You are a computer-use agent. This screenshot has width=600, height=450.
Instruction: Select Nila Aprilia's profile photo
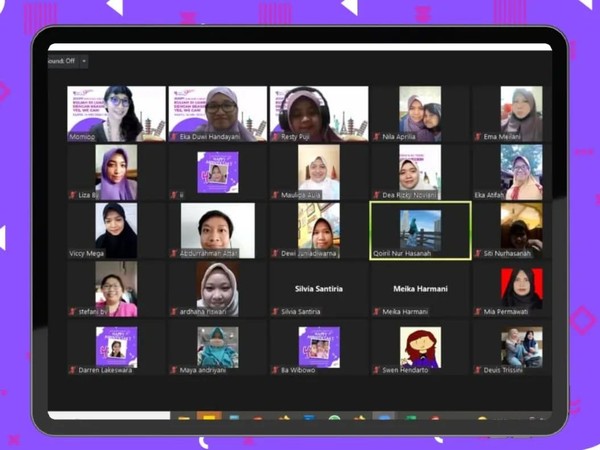[x=420, y=114]
